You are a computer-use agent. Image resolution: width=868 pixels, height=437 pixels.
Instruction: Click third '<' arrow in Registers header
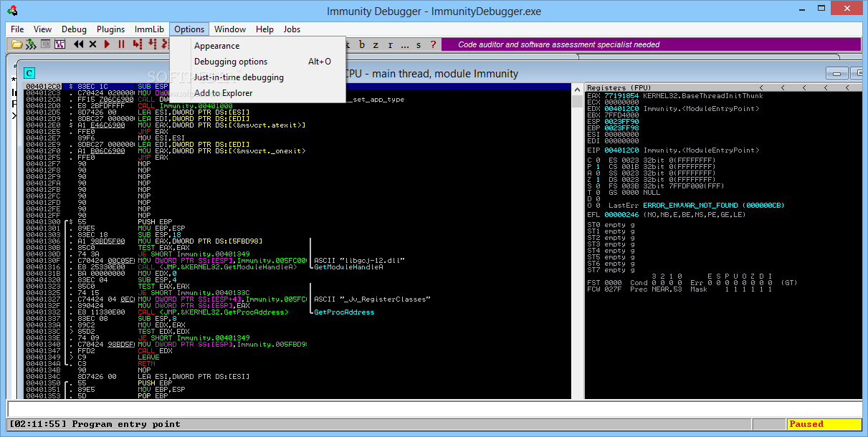coord(803,87)
